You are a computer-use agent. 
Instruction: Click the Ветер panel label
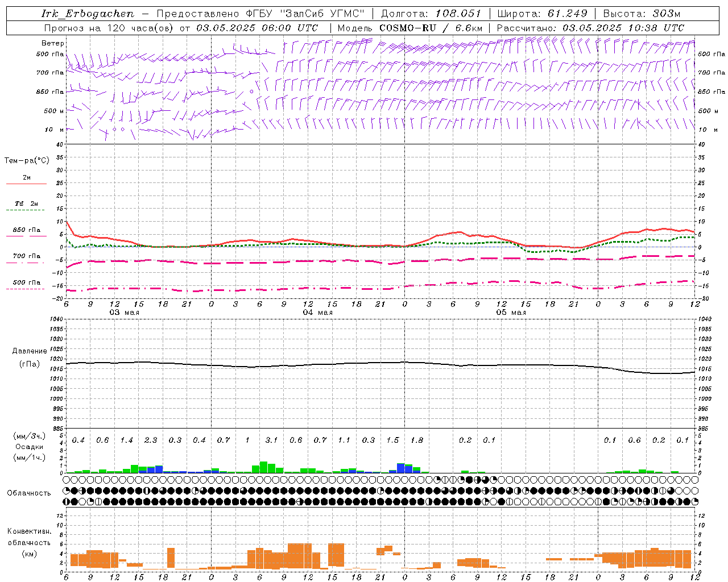coord(53,43)
